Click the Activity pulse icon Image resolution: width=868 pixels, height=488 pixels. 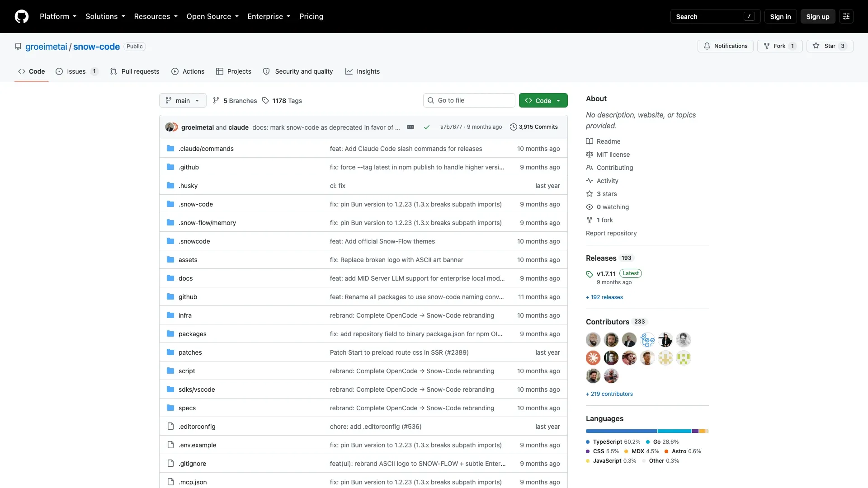[x=590, y=181]
